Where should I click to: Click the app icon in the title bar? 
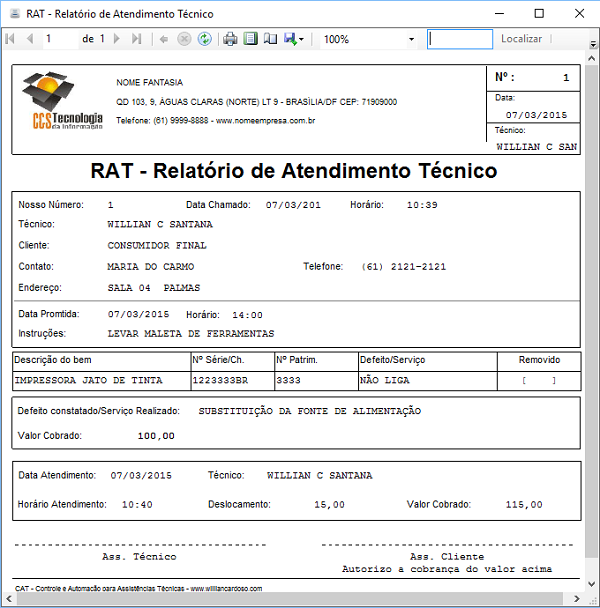(x=15, y=14)
